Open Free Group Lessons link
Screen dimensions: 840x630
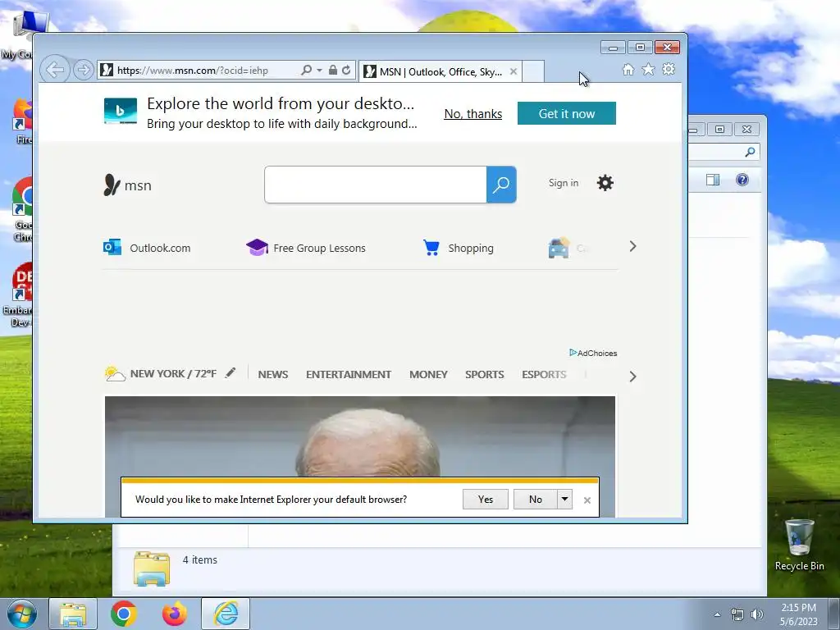click(x=306, y=248)
